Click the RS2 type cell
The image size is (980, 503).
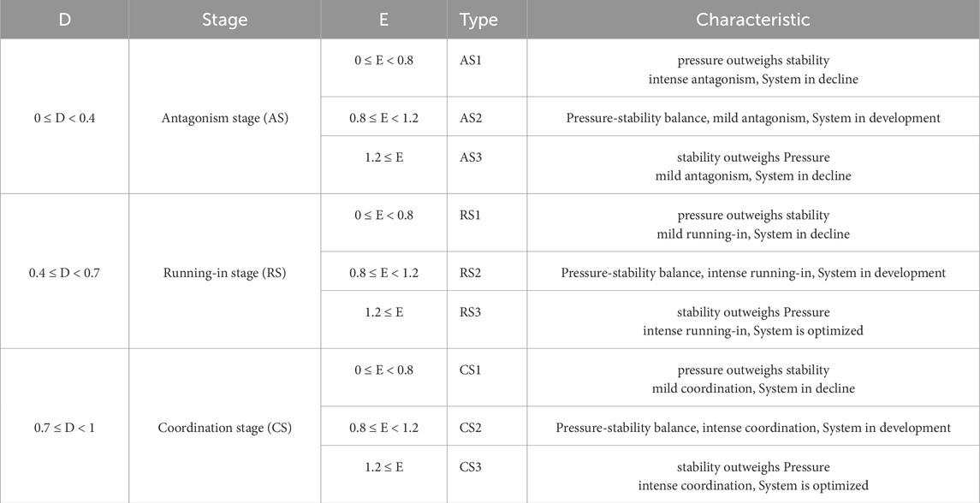[472, 274]
